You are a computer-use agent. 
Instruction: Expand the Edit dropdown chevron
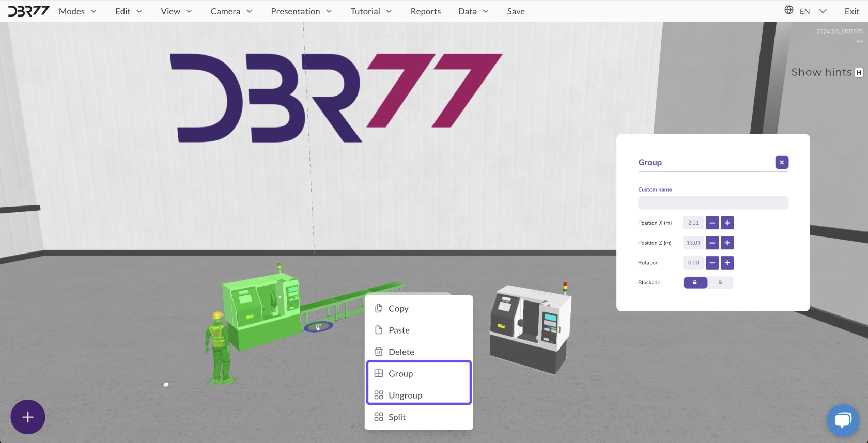(x=139, y=11)
